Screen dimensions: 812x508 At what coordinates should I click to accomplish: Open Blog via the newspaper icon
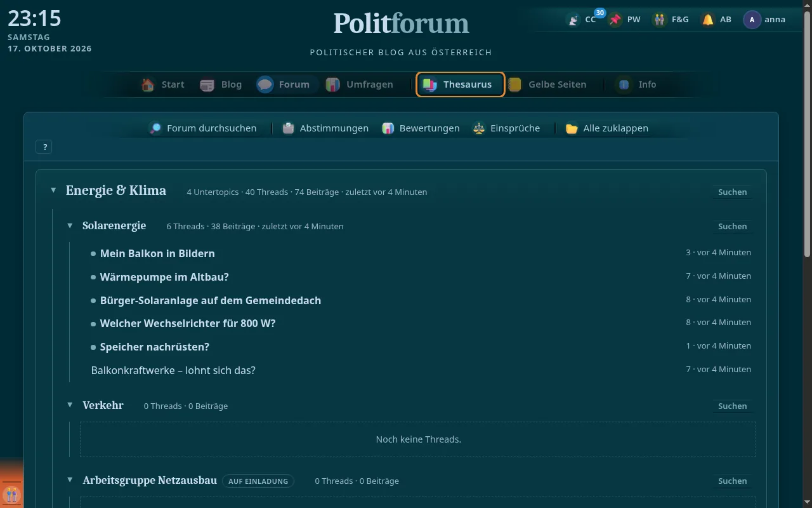[x=207, y=84]
